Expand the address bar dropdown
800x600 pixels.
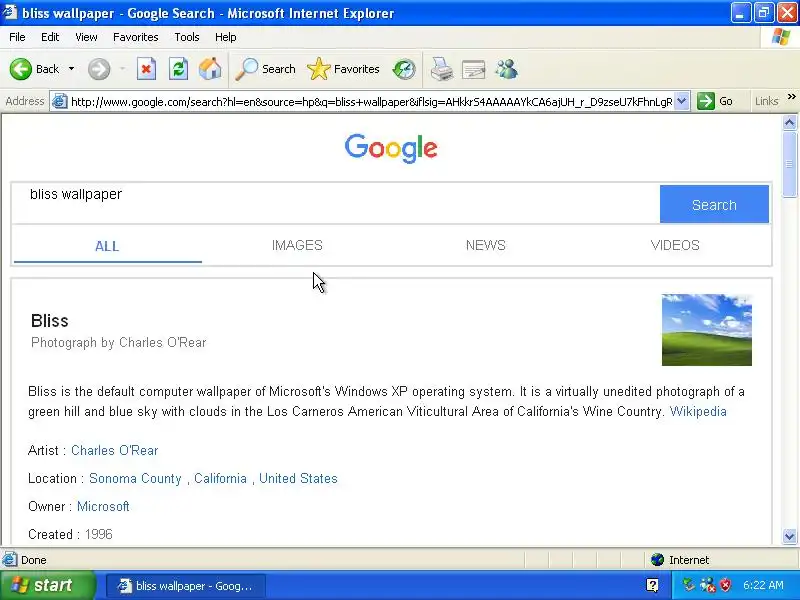click(x=682, y=101)
